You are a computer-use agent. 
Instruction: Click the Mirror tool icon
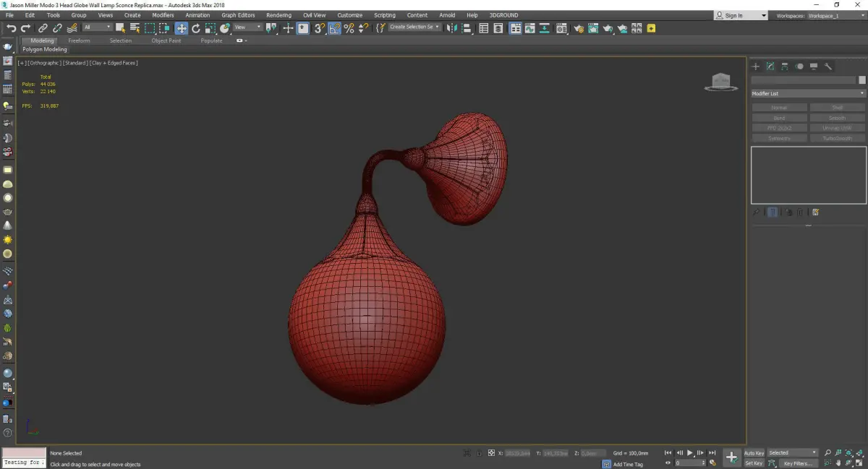click(x=452, y=28)
